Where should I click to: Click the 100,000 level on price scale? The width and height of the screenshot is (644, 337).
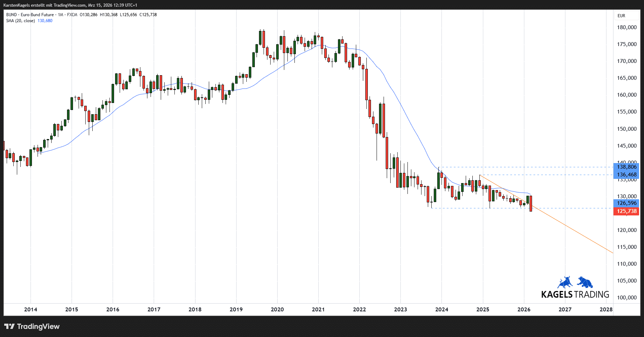pyautogui.click(x=626, y=298)
